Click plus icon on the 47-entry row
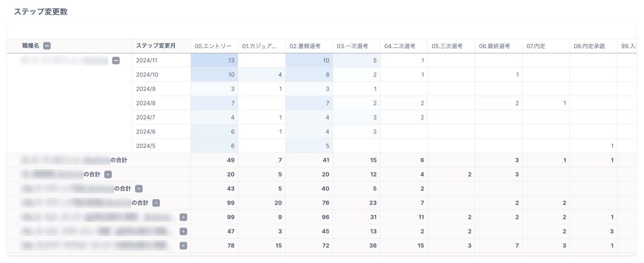Viewport: 644px width, 263px height. click(x=183, y=231)
